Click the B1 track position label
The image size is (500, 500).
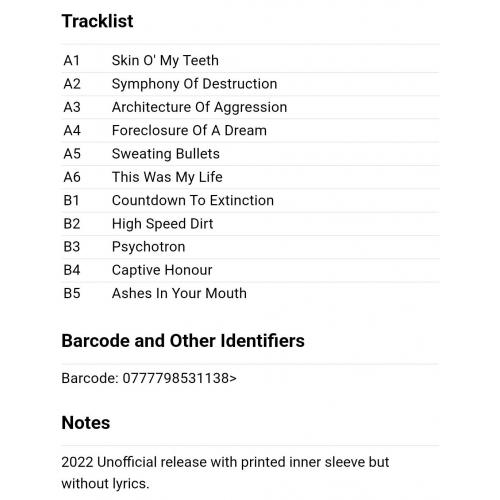pos(72,201)
